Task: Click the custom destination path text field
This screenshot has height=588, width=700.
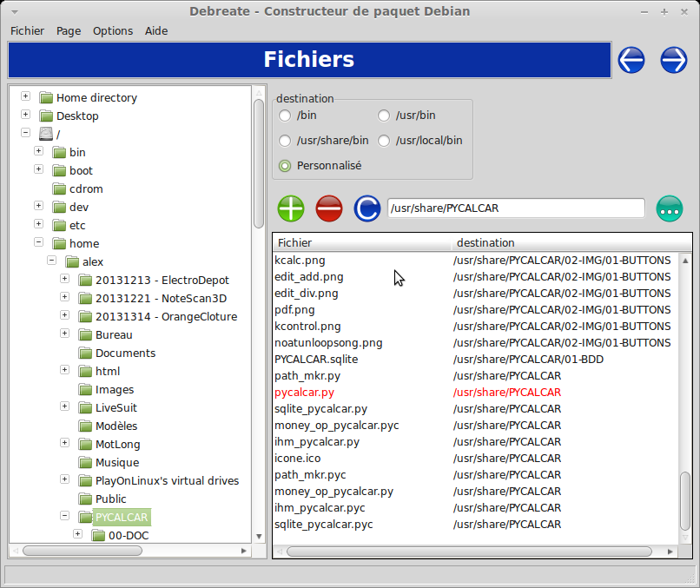Action: coord(516,208)
